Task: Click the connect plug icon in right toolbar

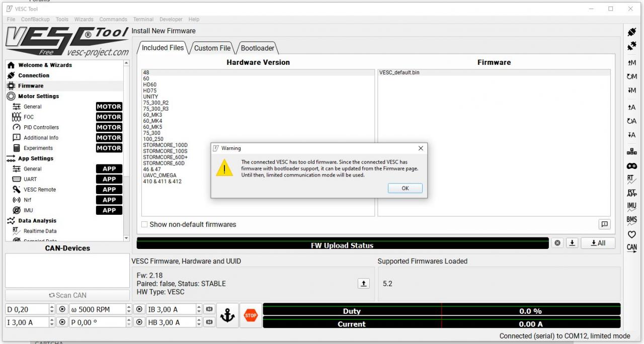Action: click(x=632, y=32)
